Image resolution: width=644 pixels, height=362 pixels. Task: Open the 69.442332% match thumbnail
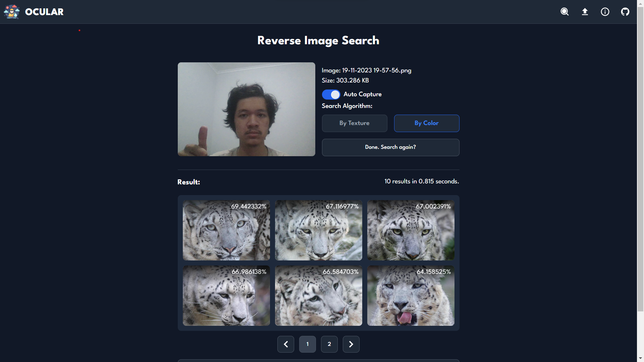coord(226,230)
